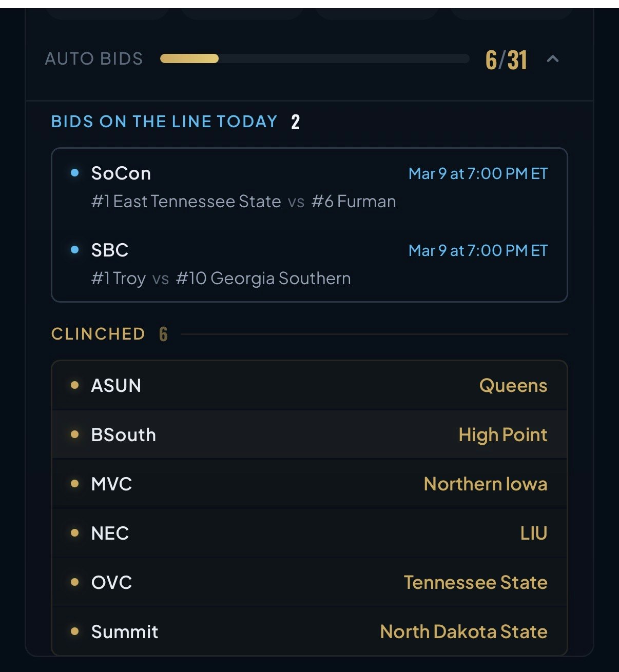Viewport: 619px width, 672px height.
Task: Click the AUTO BIDS progress bar
Action: (314, 58)
